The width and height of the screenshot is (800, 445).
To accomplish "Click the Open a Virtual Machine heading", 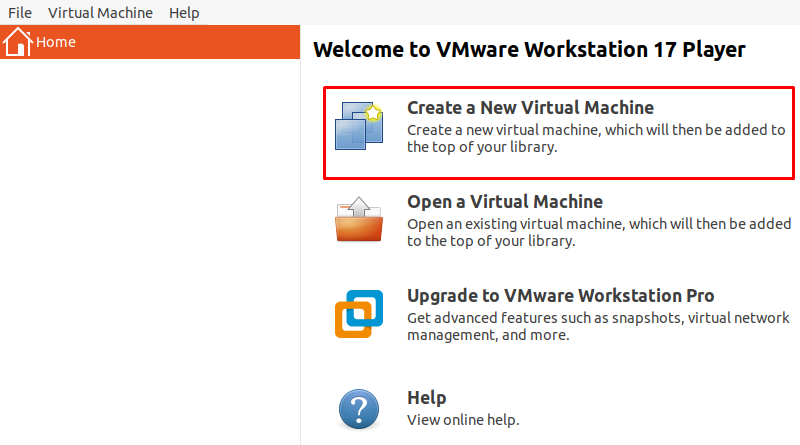I will 505,202.
